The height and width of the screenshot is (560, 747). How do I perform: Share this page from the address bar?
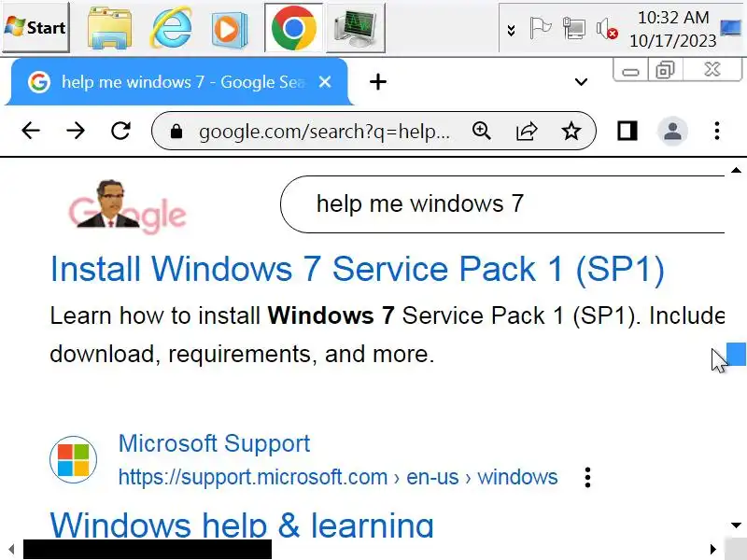[527, 131]
